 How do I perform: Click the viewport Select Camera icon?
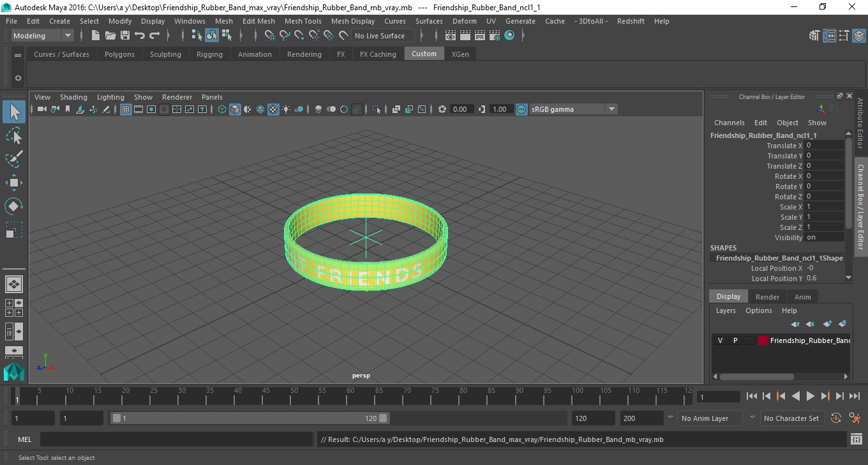[x=42, y=109]
